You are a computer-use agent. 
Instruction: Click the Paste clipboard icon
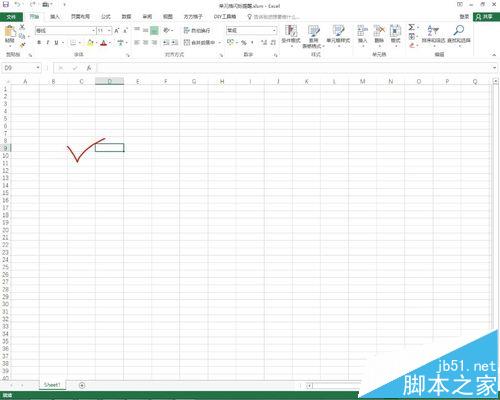(10, 31)
